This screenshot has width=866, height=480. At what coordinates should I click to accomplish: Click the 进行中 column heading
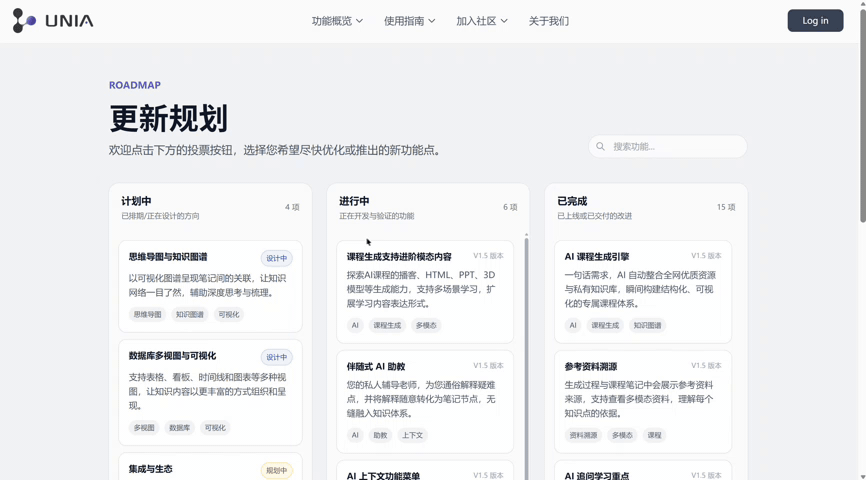[x=354, y=201]
